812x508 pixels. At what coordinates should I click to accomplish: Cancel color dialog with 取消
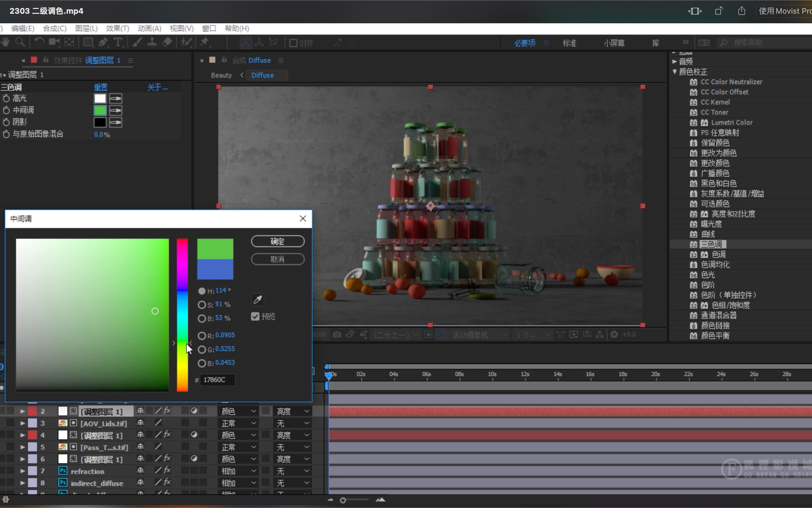[278, 259]
